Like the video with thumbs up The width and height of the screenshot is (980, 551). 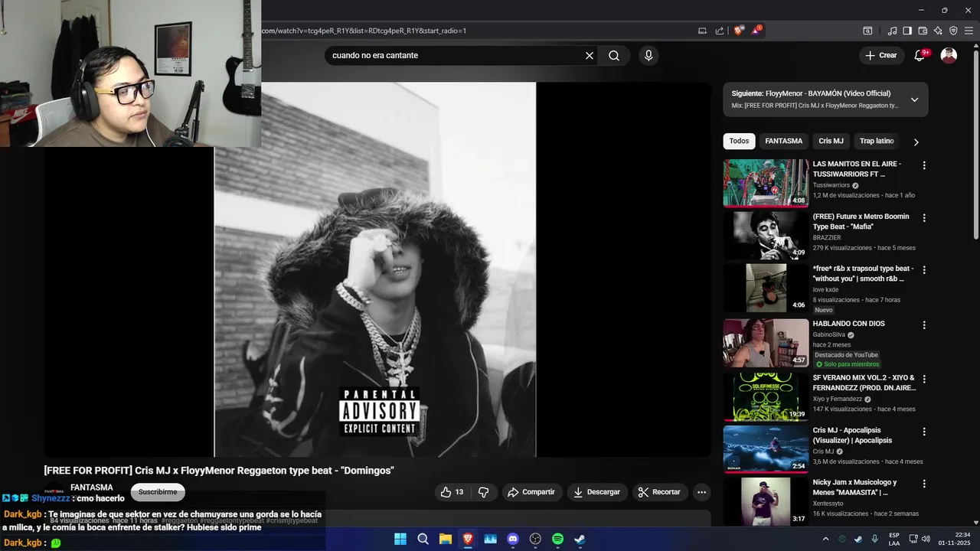[452, 492]
